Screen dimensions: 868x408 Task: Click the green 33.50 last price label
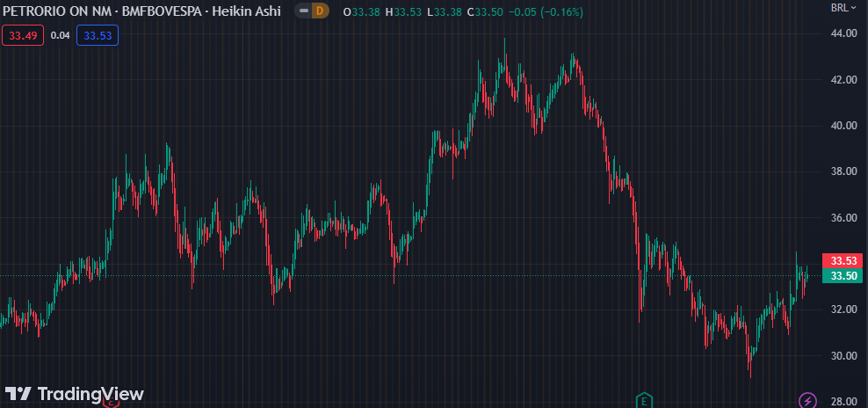(843, 275)
